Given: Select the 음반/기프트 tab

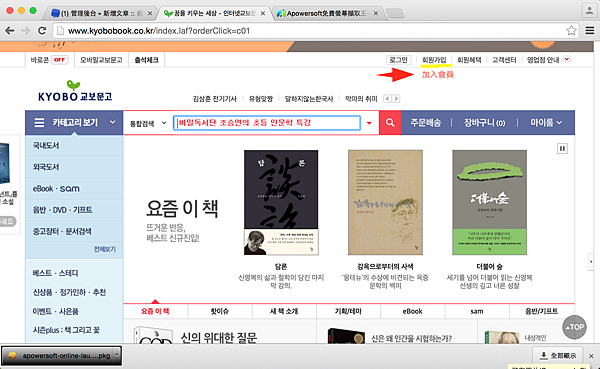Looking at the screenshot, I should (x=541, y=311).
